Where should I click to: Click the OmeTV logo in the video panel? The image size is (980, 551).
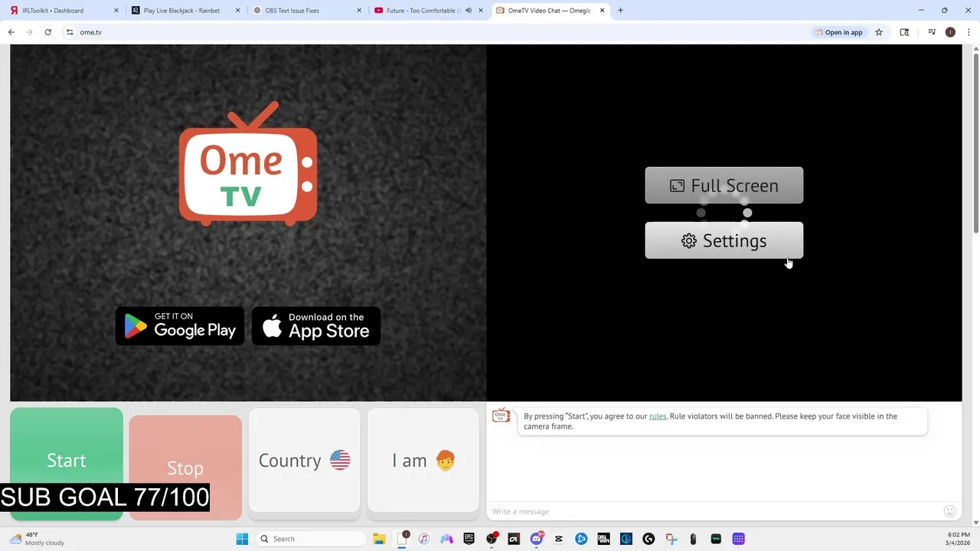click(248, 164)
